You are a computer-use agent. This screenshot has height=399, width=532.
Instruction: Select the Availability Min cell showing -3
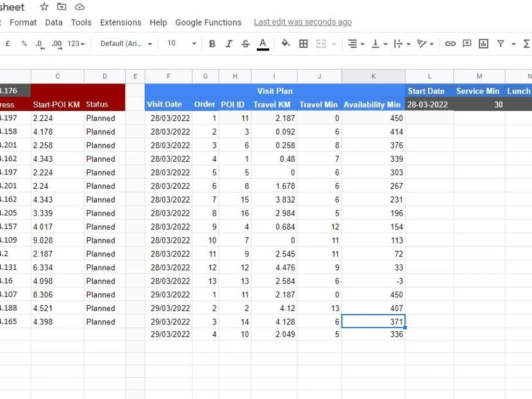click(x=373, y=281)
